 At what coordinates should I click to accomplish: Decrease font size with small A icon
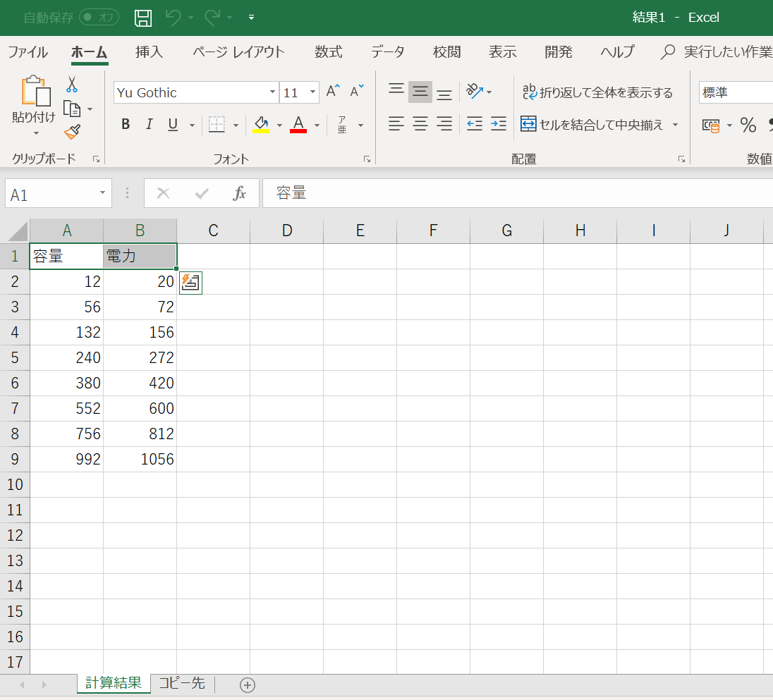pos(356,91)
